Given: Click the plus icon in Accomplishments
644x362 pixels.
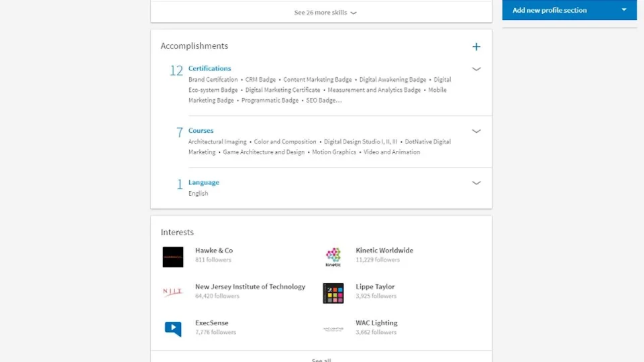Looking at the screenshot, I should pos(476,47).
